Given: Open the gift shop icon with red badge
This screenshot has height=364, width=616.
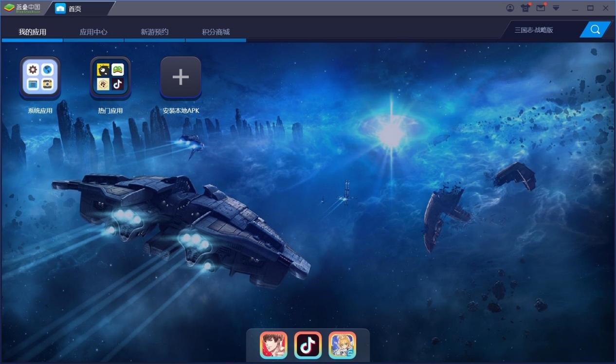Looking at the screenshot, I should click(x=525, y=8).
